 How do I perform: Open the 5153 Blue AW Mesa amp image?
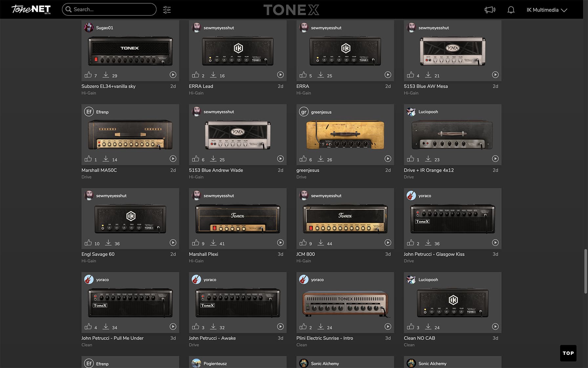click(452, 51)
